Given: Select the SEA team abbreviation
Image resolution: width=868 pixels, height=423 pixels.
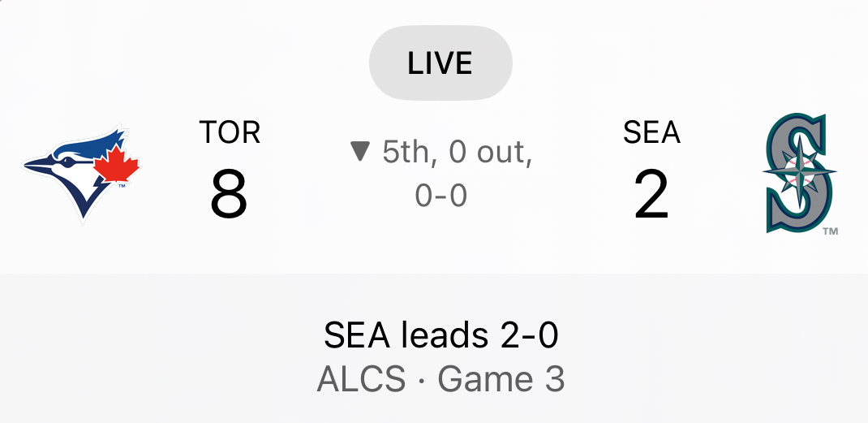Looking at the screenshot, I should tap(651, 132).
